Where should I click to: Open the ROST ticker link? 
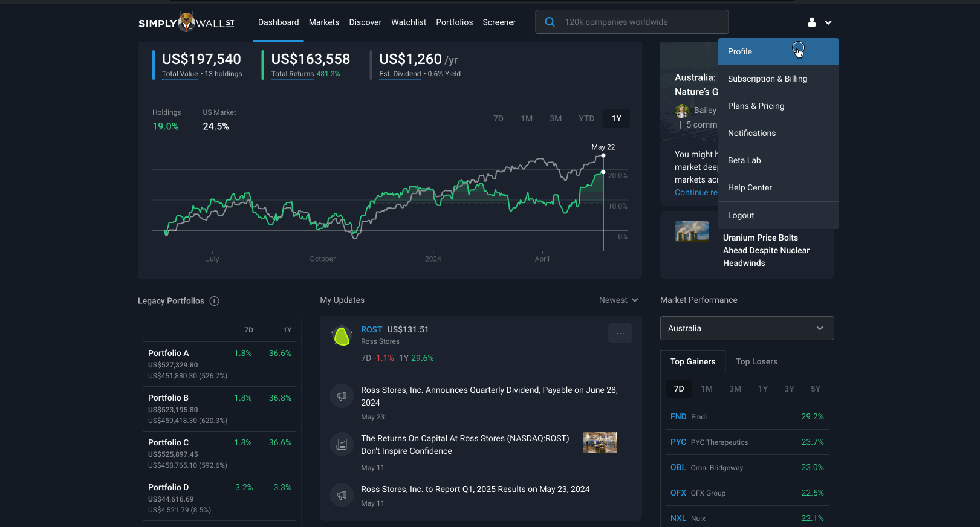click(x=371, y=329)
